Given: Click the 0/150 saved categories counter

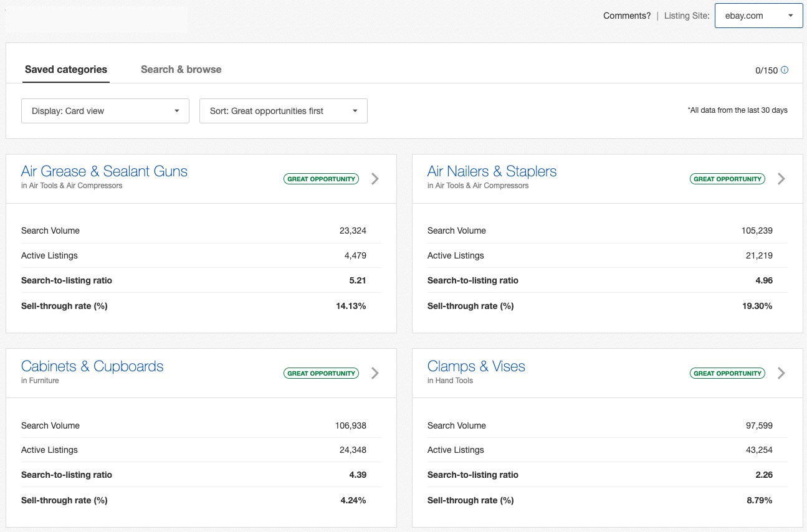Looking at the screenshot, I should [x=766, y=70].
